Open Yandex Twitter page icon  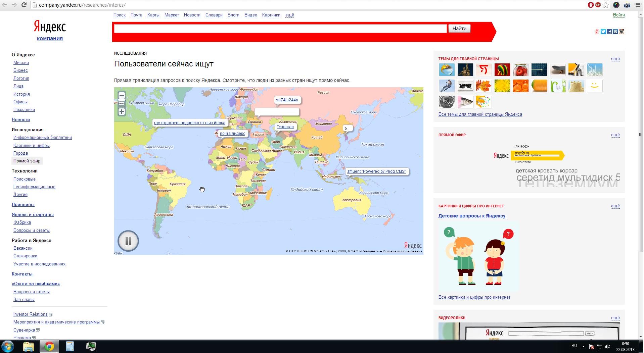(603, 32)
